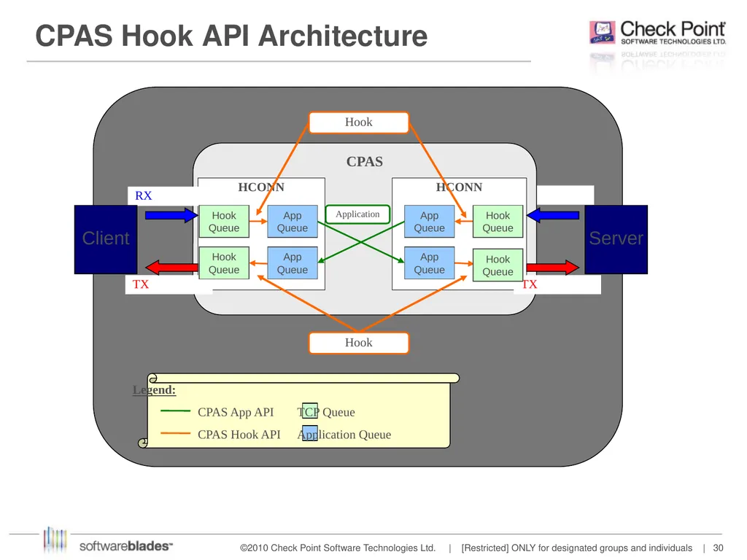Viewport: 747px width, 560px height.
Task: Click the blue 'RX' label near Client
Action: 144,195
